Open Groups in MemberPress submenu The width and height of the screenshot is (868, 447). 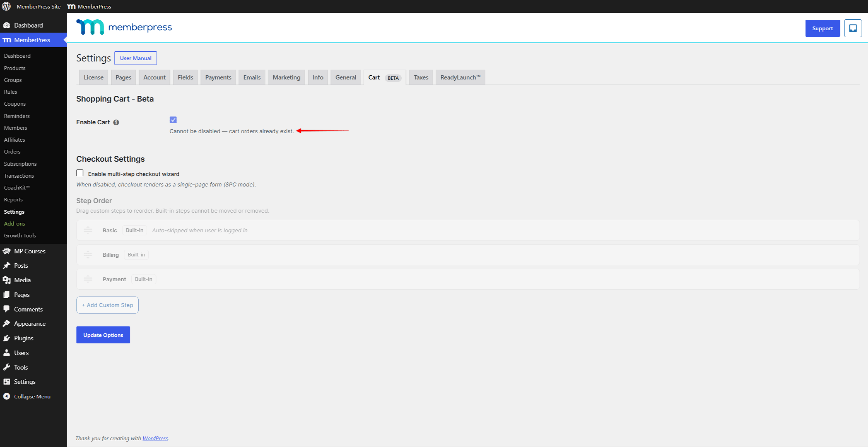(x=13, y=80)
